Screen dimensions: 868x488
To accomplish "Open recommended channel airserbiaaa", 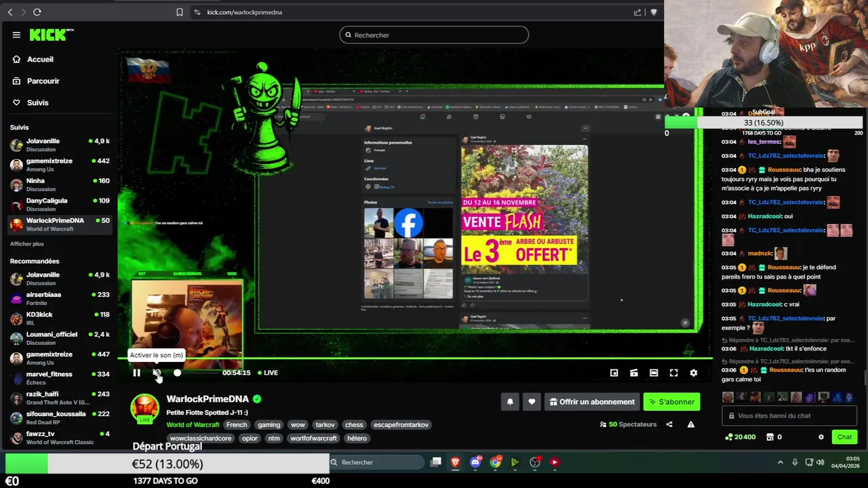I will pyautogui.click(x=60, y=298).
